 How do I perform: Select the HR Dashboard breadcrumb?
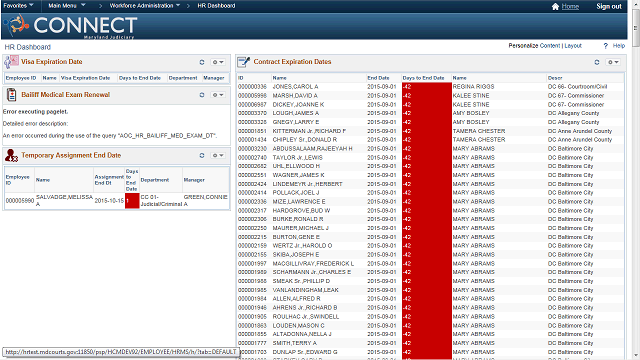pyautogui.click(x=216, y=6)
